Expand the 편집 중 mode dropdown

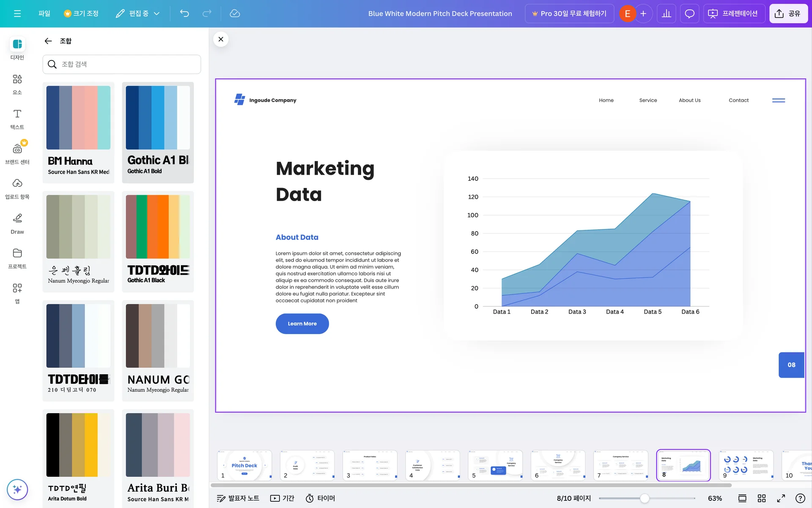(138, 14)
